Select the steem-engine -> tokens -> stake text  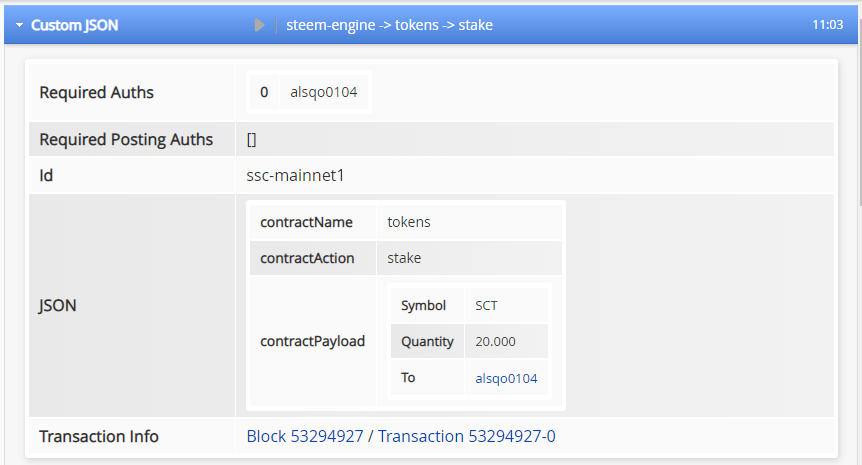(x=389, y=25)
